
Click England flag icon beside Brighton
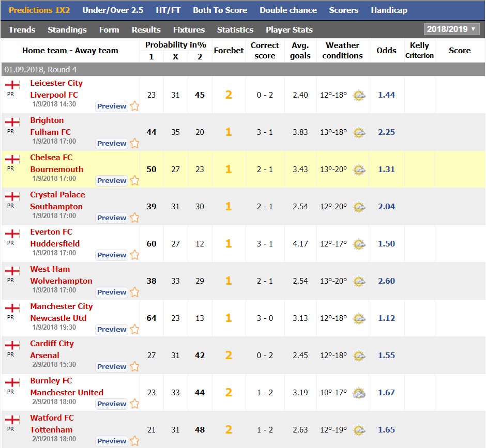pos(12,122)
